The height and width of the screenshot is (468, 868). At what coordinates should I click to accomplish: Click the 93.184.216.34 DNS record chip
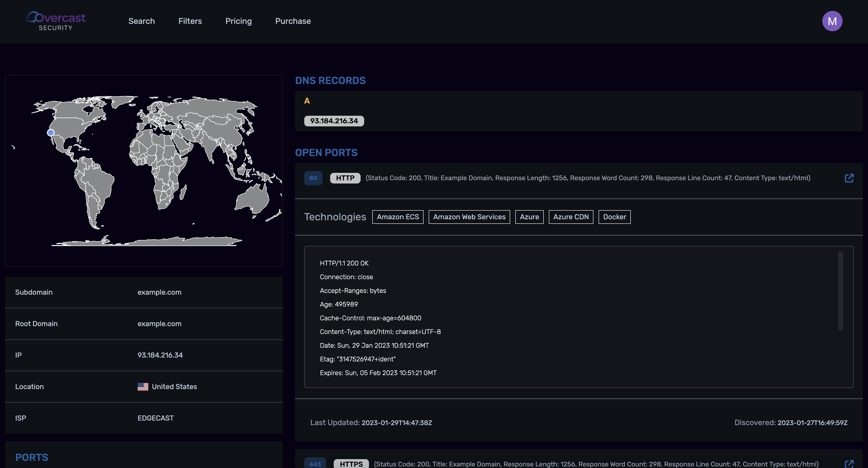pyautogui.click(x=334, y=121)
